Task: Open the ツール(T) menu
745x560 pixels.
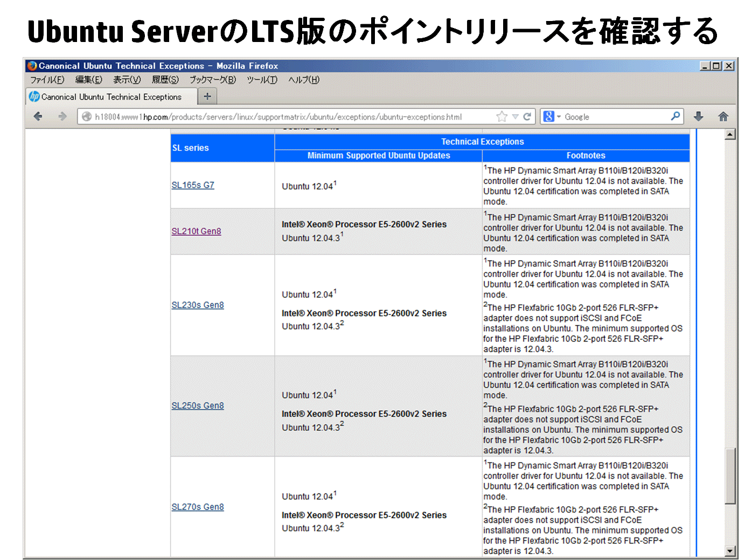Action: click(262, 80)
